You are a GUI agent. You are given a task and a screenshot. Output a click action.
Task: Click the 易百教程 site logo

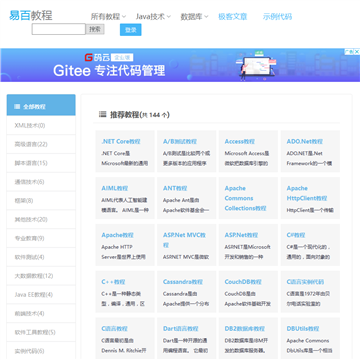31,15
